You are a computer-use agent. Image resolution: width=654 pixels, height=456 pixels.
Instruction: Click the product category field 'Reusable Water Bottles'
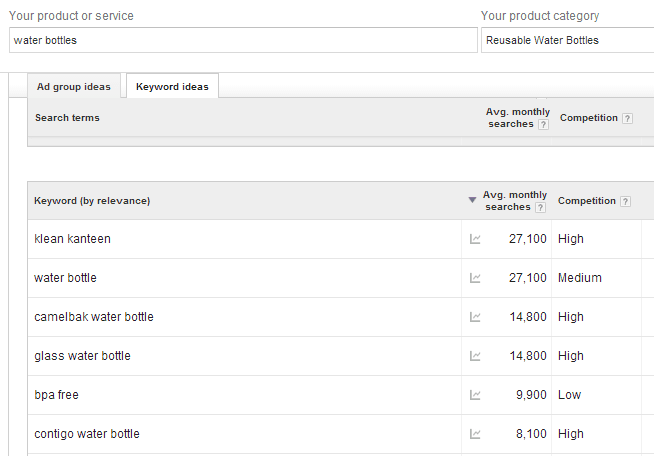pyautogui.click(x=567, y=40)
